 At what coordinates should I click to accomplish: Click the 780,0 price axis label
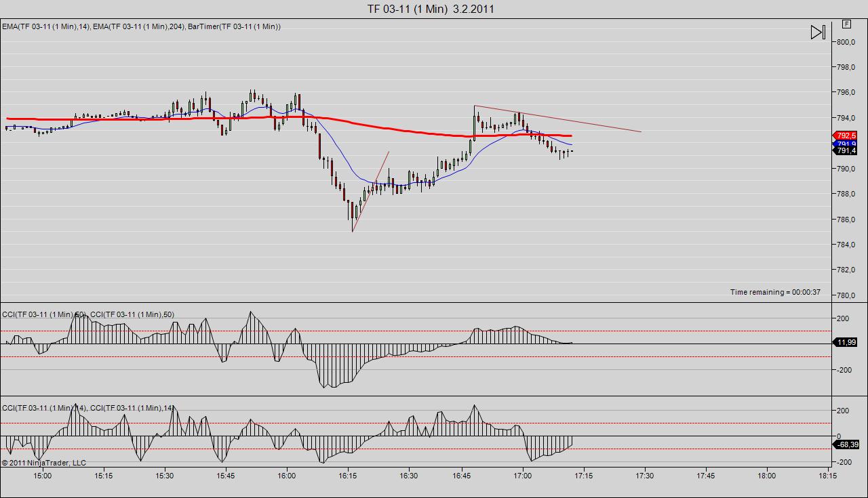846,295
